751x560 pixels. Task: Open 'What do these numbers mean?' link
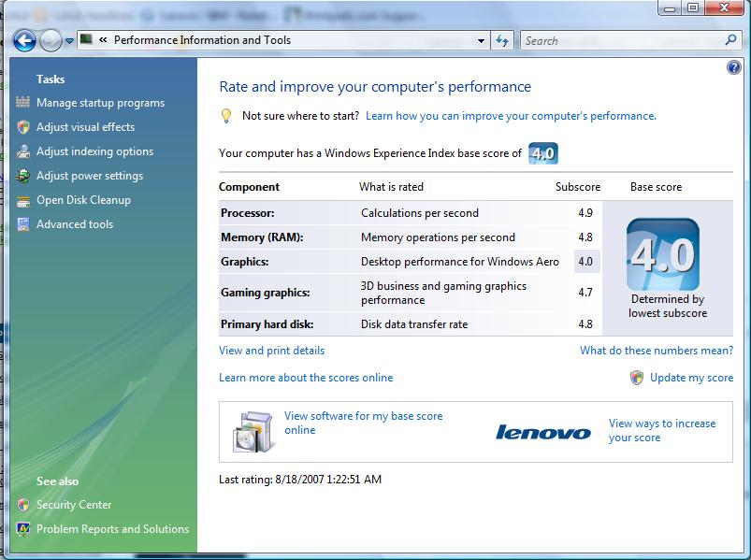tap(657, 351)
